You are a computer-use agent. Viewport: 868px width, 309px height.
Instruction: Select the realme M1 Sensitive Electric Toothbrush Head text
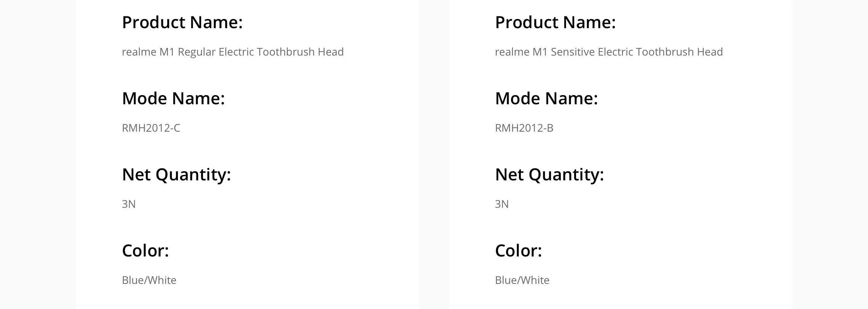pos(608,52)
